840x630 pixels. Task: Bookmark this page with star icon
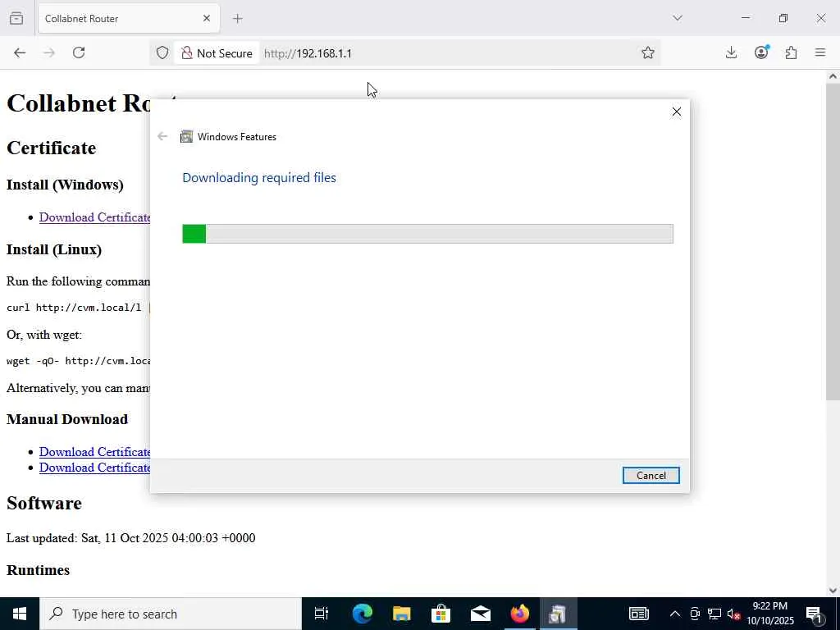tap(648, 52)
